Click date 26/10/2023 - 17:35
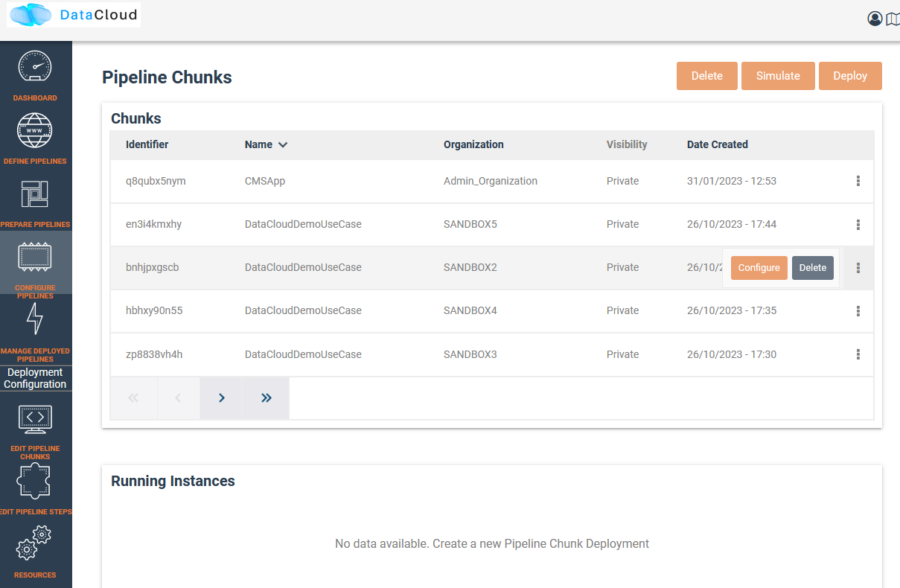 click(732, 310)
